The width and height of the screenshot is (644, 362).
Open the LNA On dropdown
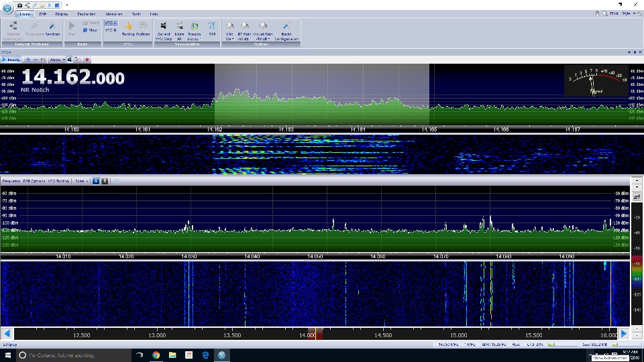tap(229, 31)
